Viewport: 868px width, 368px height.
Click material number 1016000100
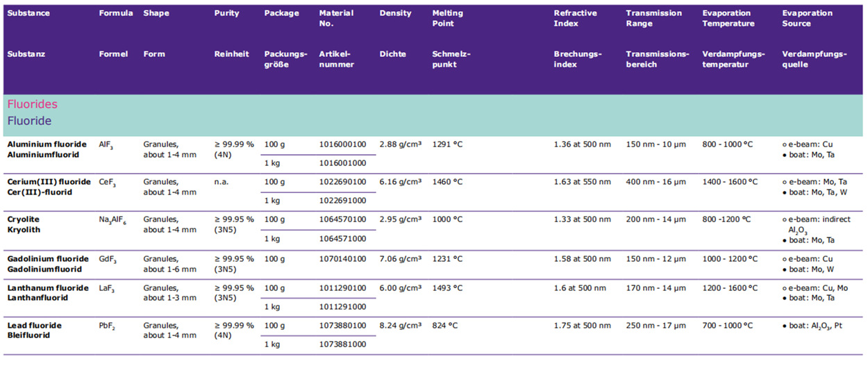tap(342, 144)
